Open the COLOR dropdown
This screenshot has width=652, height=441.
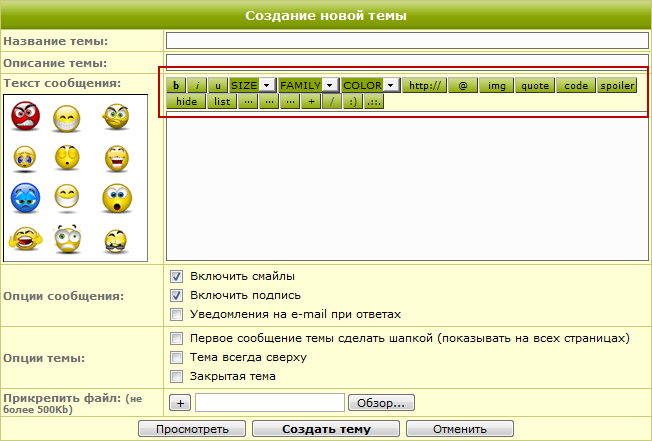pyautogui.click(x=371, y=86)
